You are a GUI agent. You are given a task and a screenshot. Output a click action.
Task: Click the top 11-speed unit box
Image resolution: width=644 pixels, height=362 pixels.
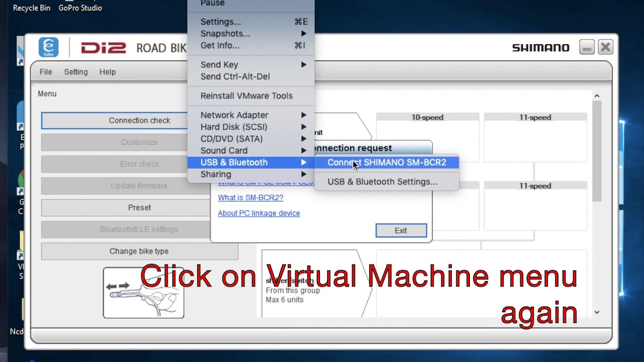535,137
